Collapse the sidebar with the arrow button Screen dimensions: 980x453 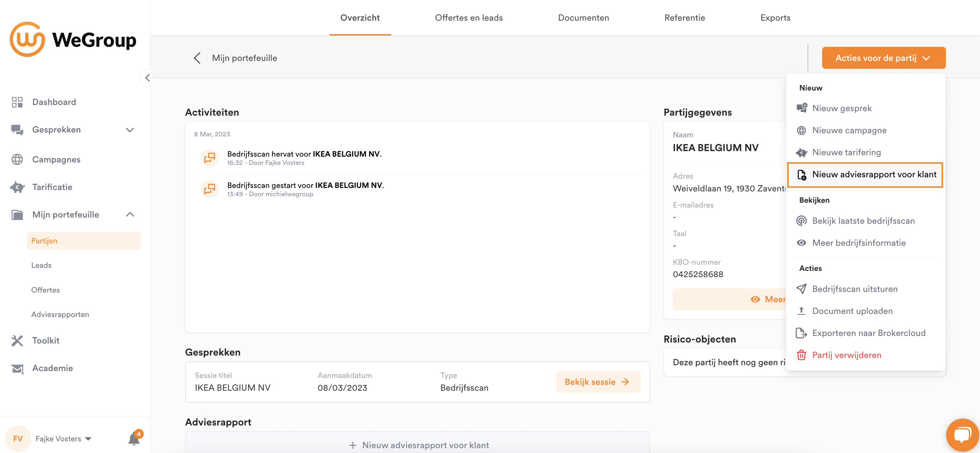tap(147, 78)
